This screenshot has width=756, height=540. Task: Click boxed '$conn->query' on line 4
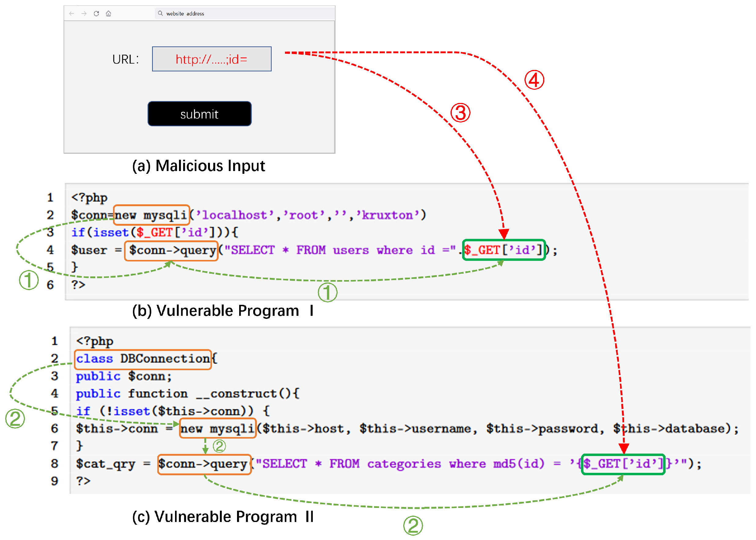click(x=171, y=250)
